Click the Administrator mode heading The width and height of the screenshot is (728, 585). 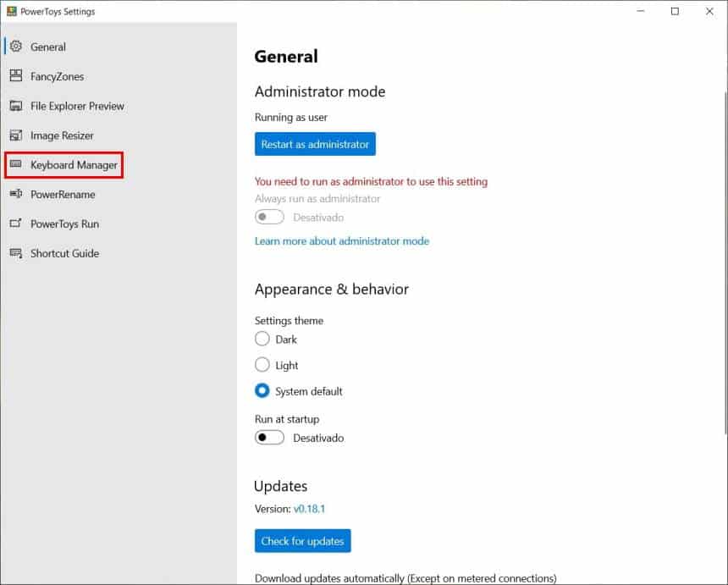coord(320,91)
